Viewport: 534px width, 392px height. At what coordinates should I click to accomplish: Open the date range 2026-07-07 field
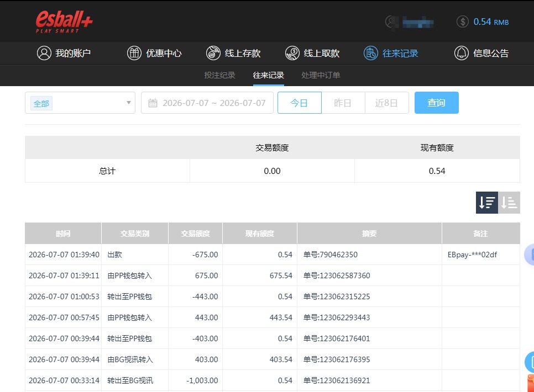click(207, 103)
